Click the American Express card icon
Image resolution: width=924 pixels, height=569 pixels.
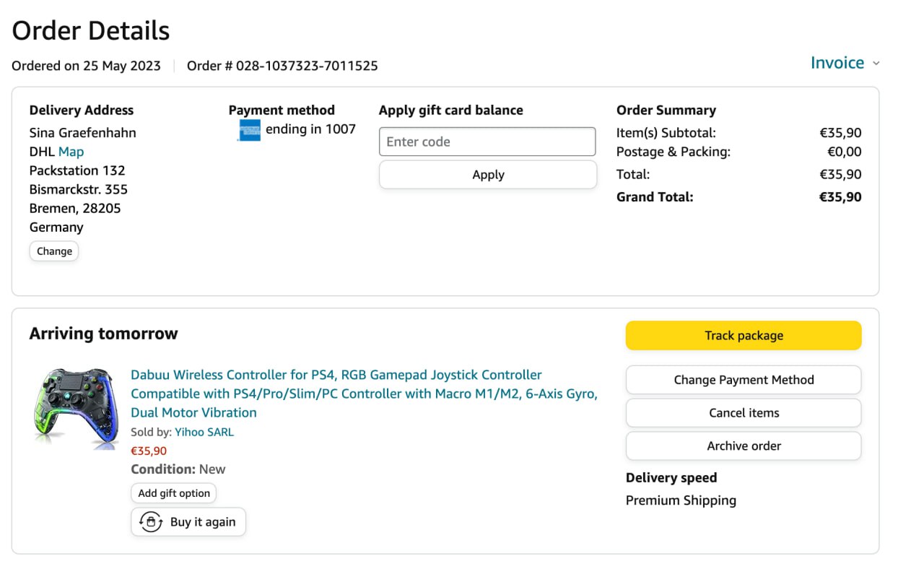coord(249,131)
